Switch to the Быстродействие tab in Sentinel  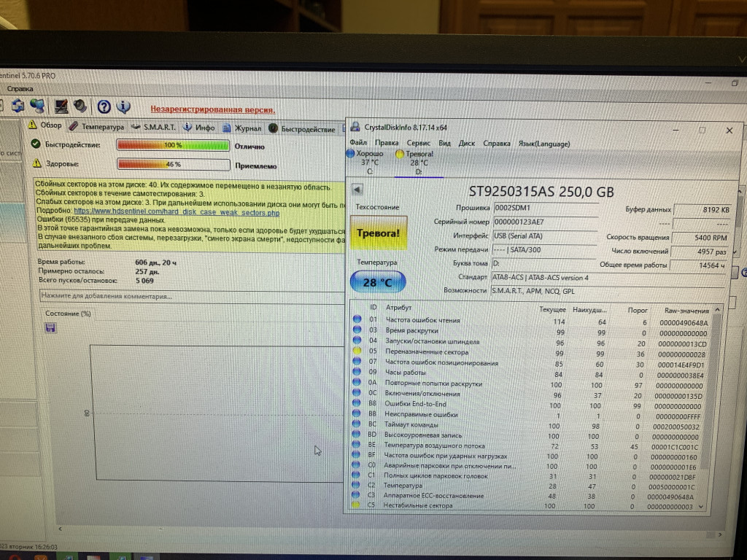tap(302, 128)
